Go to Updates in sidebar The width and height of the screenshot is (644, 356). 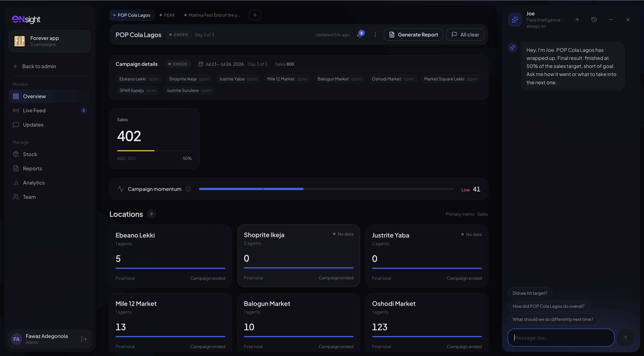pos(50,125)
